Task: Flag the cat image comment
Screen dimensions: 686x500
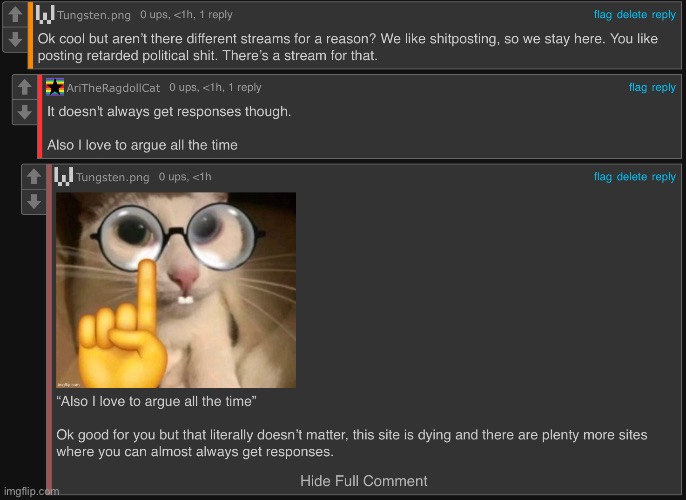Action: pos(602,177)
